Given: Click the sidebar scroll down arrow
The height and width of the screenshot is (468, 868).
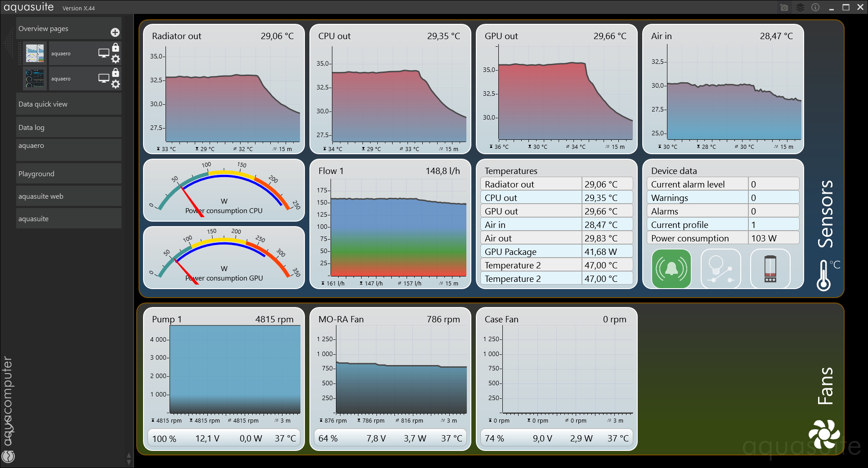Looking at the screenshot, I should 129,462.
